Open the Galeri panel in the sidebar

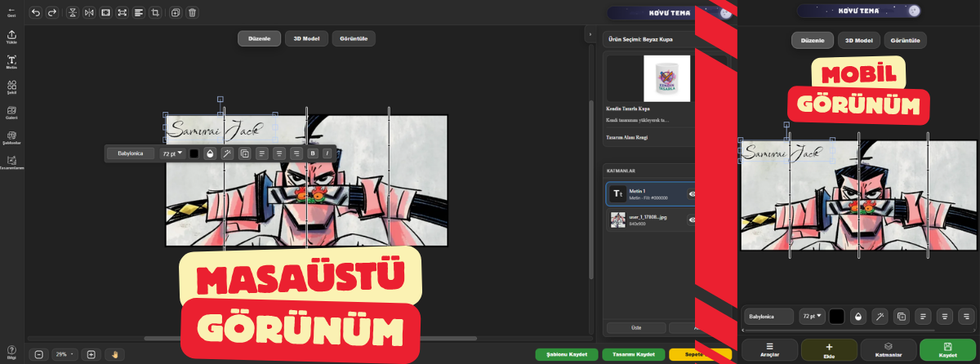point(11,112)
